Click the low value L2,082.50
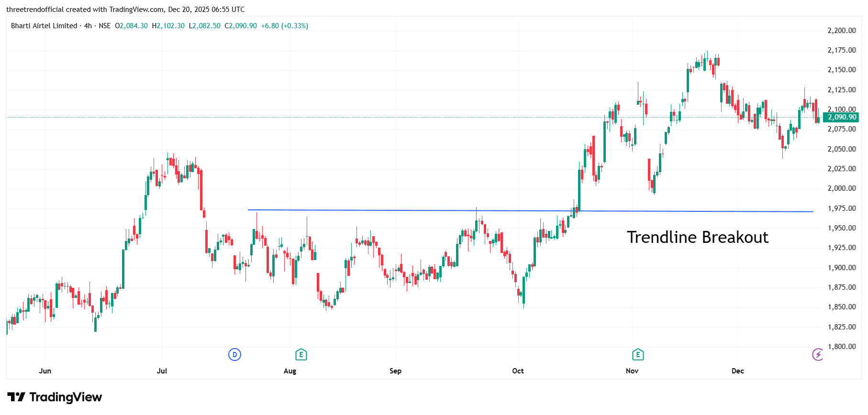Image resolution: width=868 pixels, height=415 pixels. point(205,26)
